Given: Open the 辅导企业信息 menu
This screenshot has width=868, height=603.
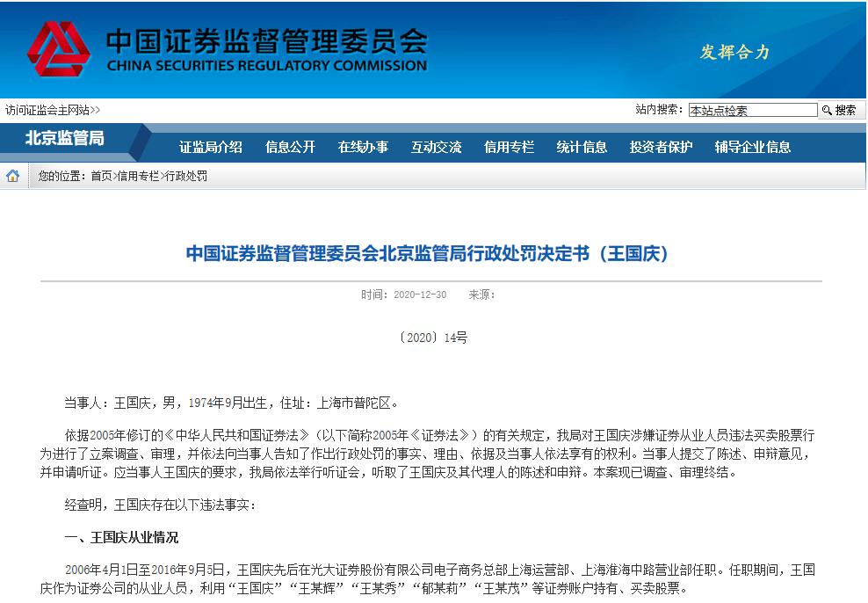Looking at the screenshot, I should [752, 147].
